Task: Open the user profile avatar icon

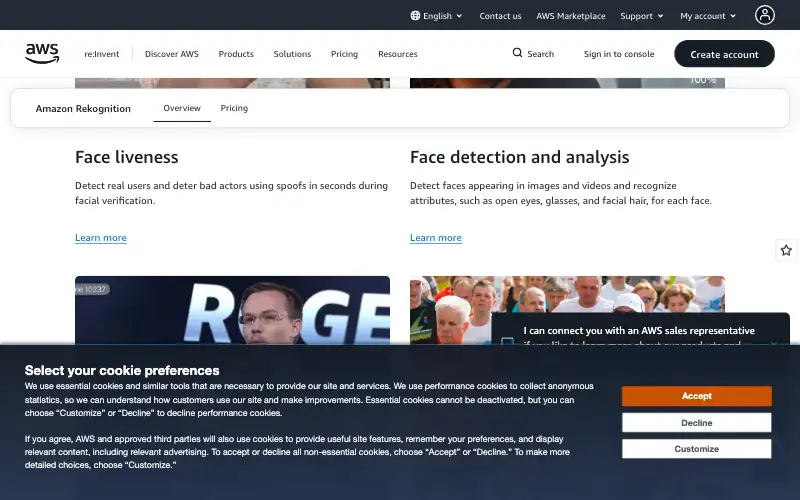Action: [x=764, y=15]
